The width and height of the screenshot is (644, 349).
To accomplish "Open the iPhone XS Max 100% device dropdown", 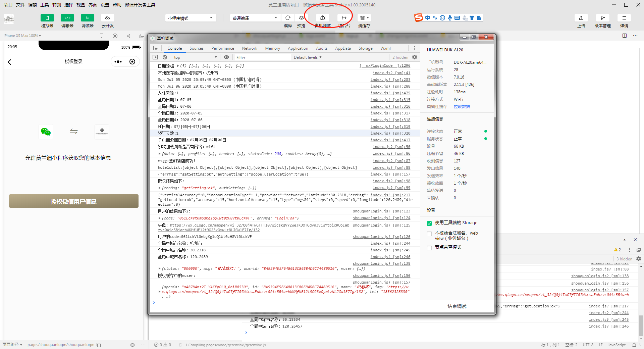I will coord(22,36).
